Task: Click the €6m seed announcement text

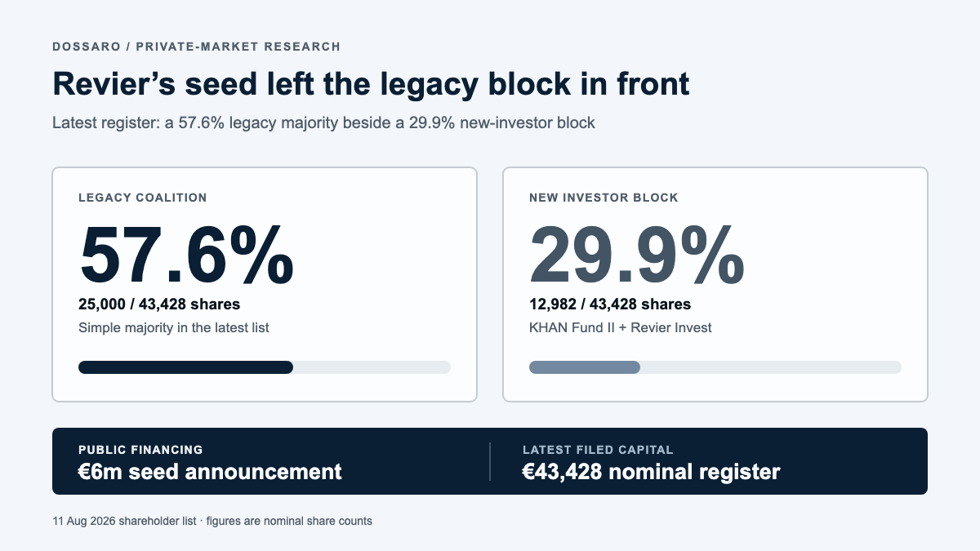Action: 210,472
